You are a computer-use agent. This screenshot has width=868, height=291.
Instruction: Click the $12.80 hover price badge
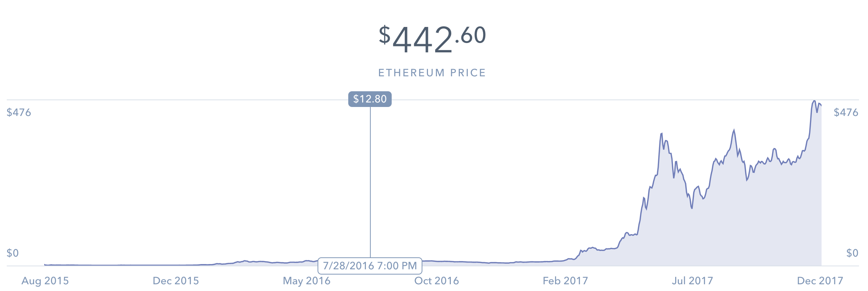tap(370, 99)
